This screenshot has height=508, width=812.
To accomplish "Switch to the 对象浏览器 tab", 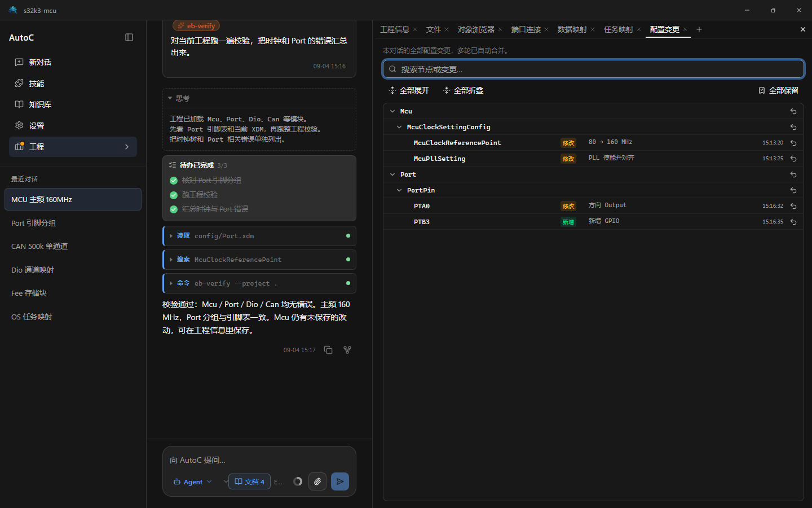I will pyautogui.click(x=476, y=29).
